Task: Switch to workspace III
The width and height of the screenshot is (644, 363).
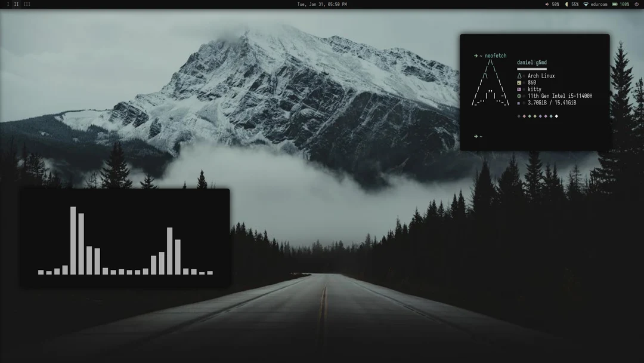Action: pos(27,4)
